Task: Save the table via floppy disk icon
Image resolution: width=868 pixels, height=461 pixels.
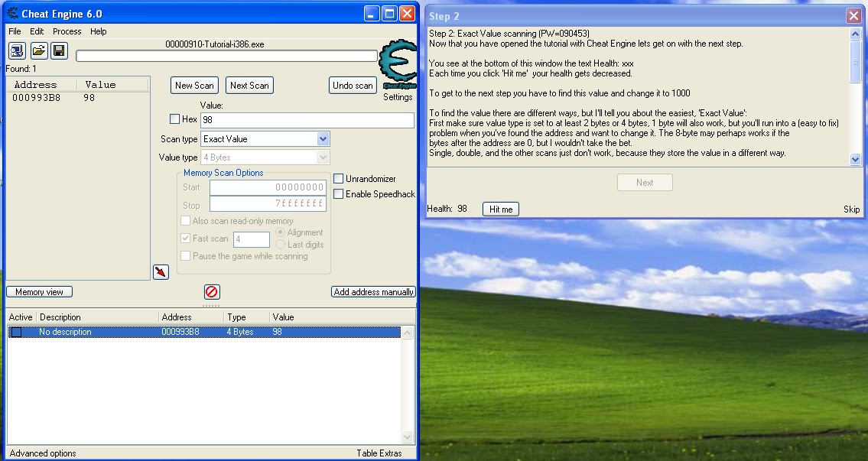Action: coord(59,51)
